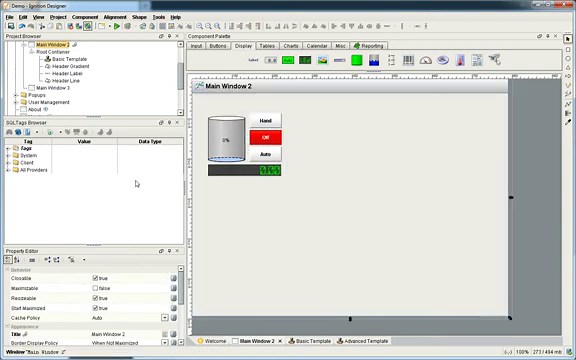Open the Advanced Template workspace tab

363,341
